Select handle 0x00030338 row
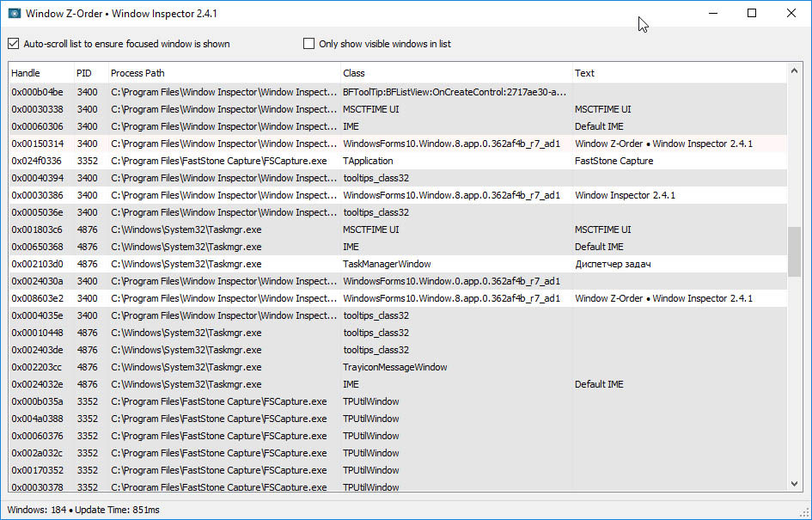Image resolution: width=812 pixels, height=520 pixels. (398, 109)
